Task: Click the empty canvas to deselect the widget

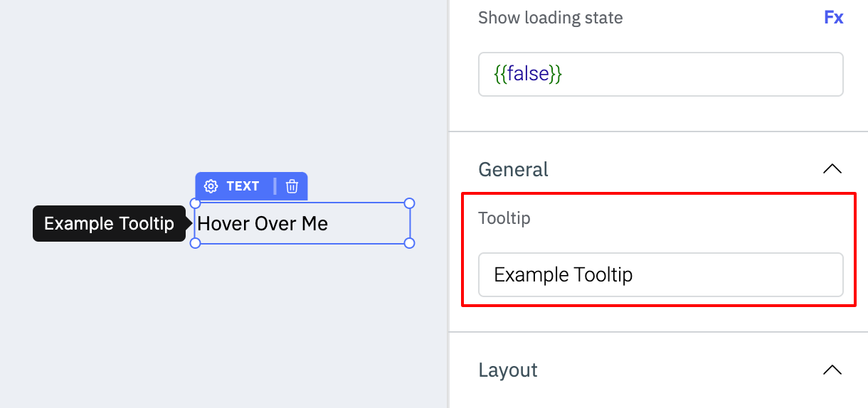Action: [213, 85]
